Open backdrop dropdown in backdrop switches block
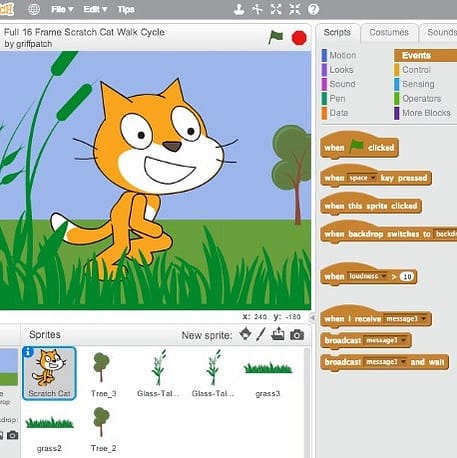The height and width of the screenshot is (458, 457). (445, 234)
